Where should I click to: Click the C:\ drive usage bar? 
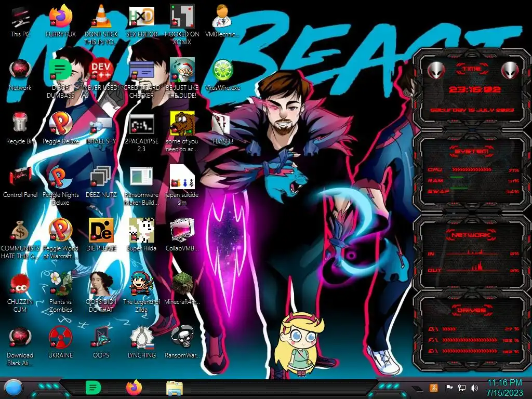pyautogui.click(x=450, y=329)
